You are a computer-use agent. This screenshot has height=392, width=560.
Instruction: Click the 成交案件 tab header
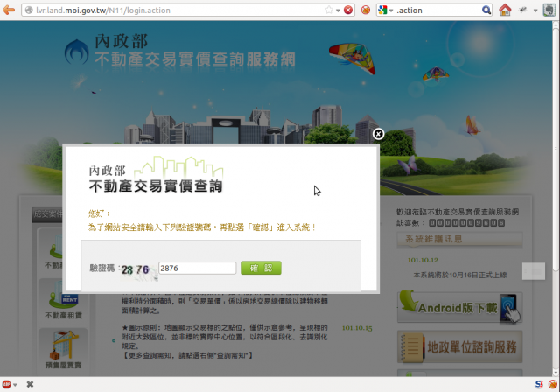click(46, 214)
